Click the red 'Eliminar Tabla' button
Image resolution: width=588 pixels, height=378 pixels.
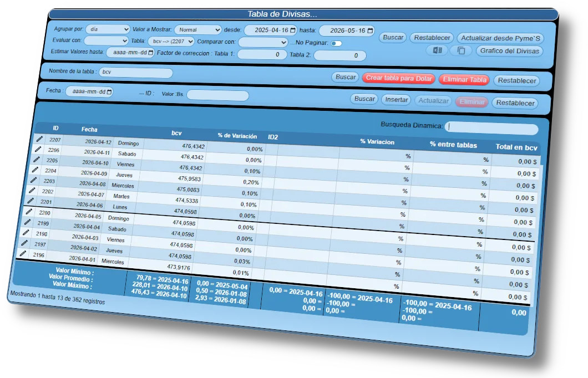coord(464,79)
